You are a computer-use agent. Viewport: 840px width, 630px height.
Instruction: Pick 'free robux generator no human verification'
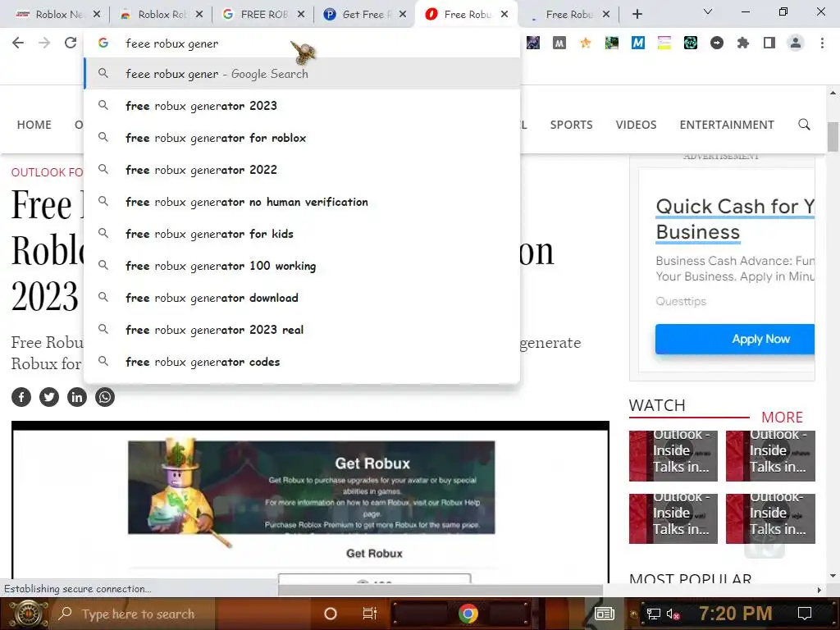(302, 202)
